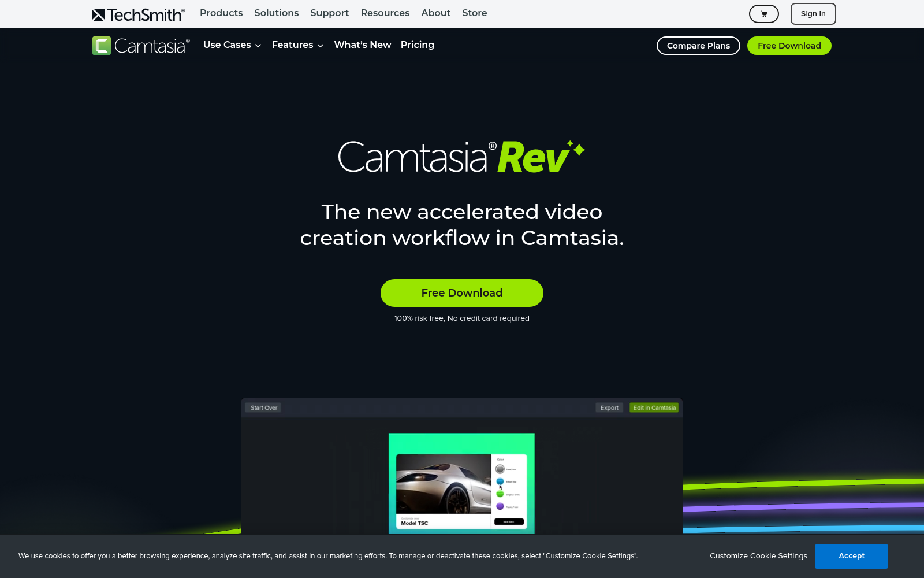Click the Camtasia Rev hero logo
The image size is (924, 578).
[x=462, y=157]
